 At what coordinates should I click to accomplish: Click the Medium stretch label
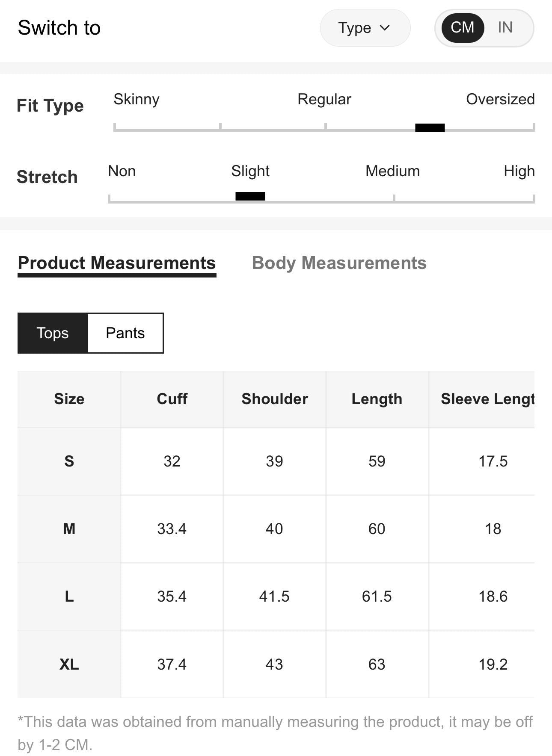click(392, 171)
